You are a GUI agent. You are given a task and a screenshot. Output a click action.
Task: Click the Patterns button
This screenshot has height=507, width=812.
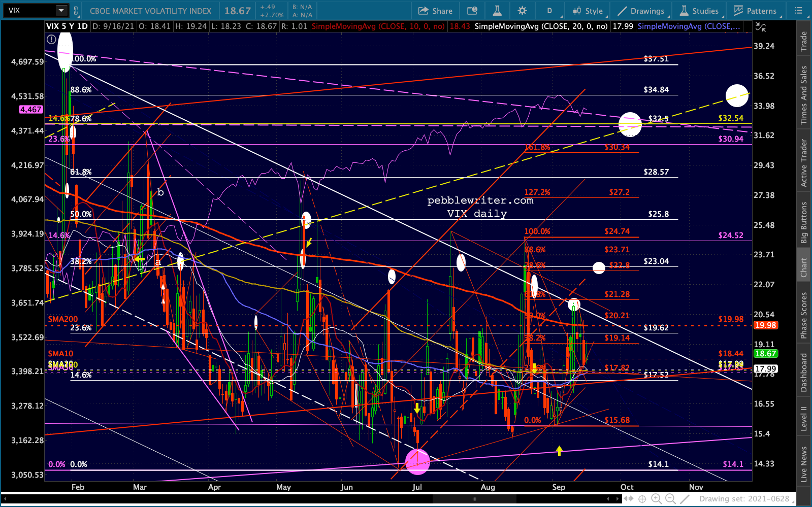coord(755,11)
